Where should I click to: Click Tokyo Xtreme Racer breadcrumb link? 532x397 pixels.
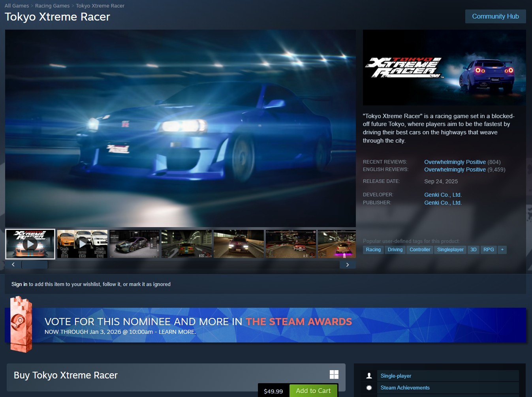point(100,6)
